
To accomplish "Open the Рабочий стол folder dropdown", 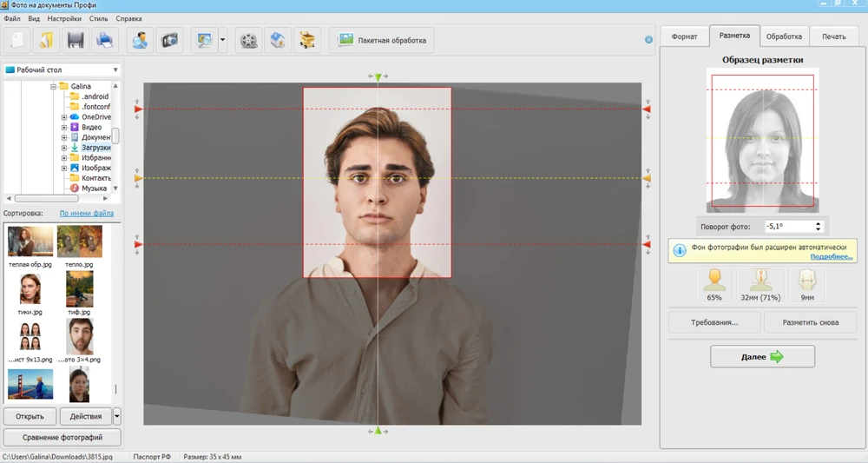I will click(x=115, y=70).
